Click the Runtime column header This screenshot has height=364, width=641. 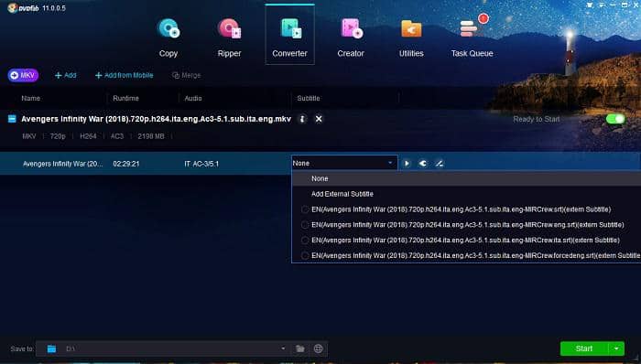(x=126, y=99)
